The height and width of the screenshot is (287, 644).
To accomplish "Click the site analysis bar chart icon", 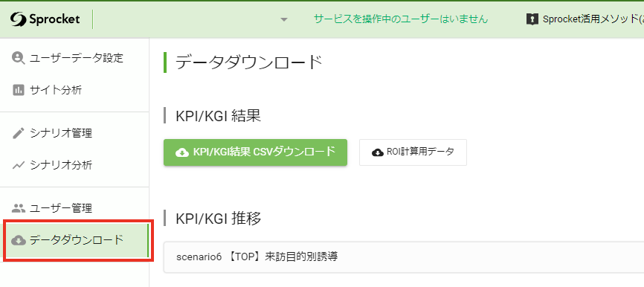I will [19, 90].
